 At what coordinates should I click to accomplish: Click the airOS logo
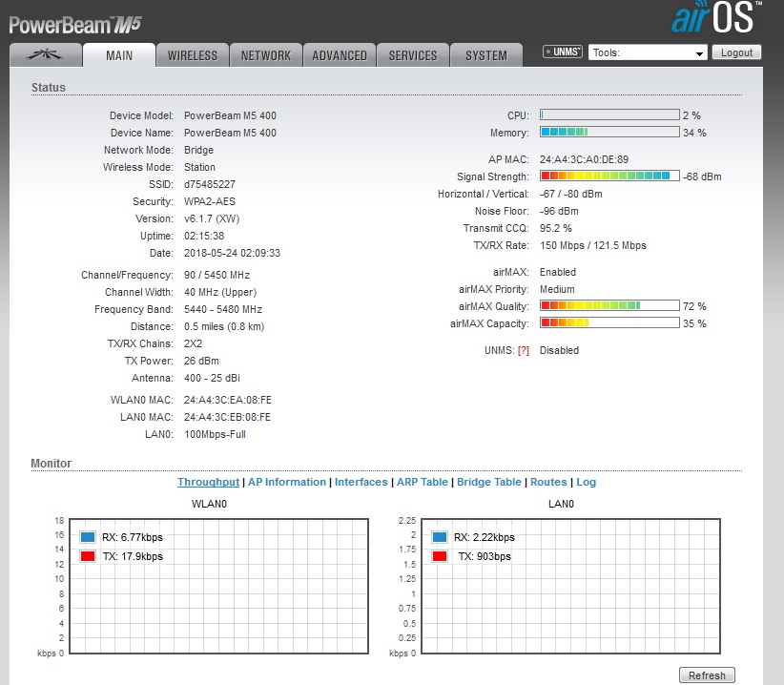716,17
